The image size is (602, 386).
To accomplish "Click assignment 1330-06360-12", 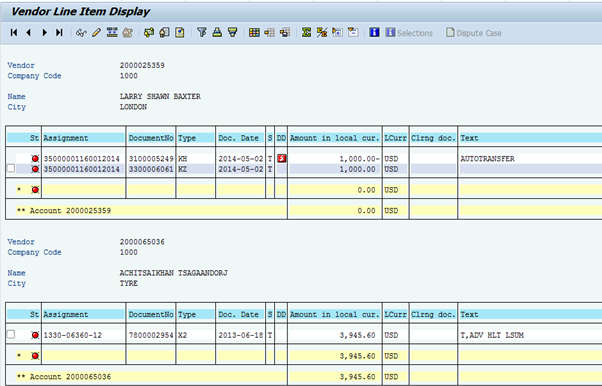I will 73,335.
